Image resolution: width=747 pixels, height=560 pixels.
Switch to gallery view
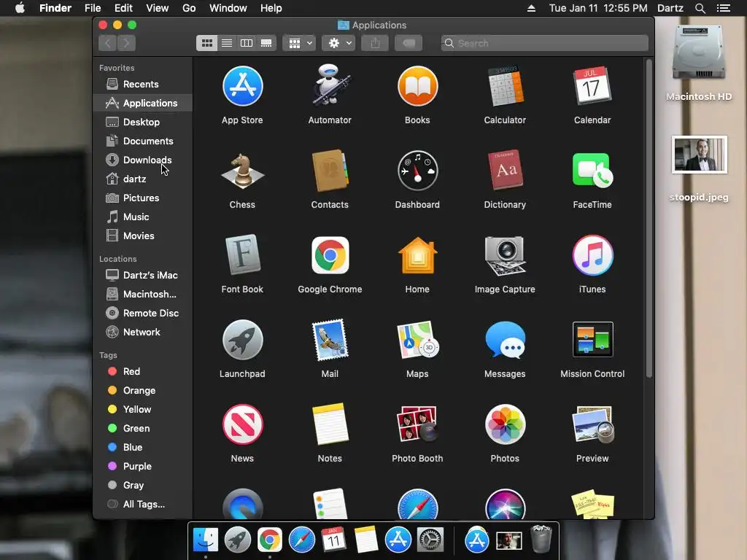(x=266, y=43)
